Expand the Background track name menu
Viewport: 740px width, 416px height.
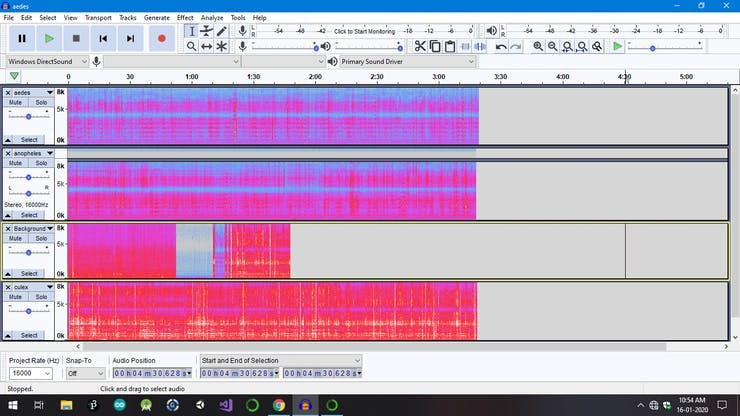(50, 229)
